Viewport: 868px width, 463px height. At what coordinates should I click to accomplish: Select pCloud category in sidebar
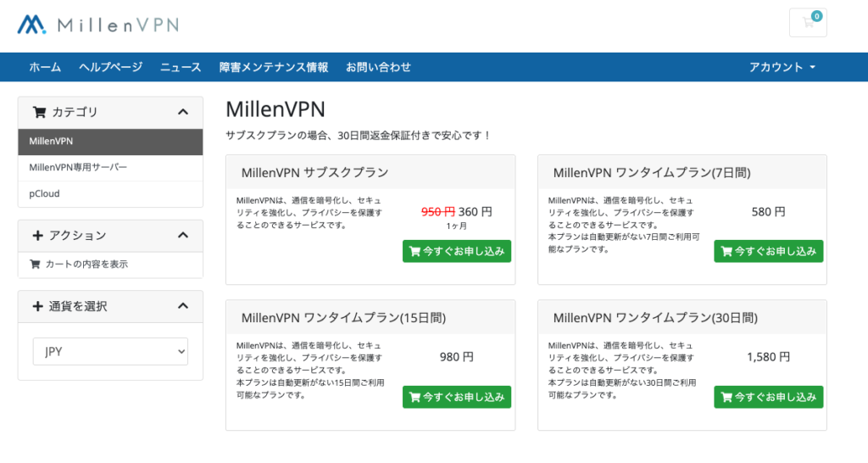tap(110, 194)
